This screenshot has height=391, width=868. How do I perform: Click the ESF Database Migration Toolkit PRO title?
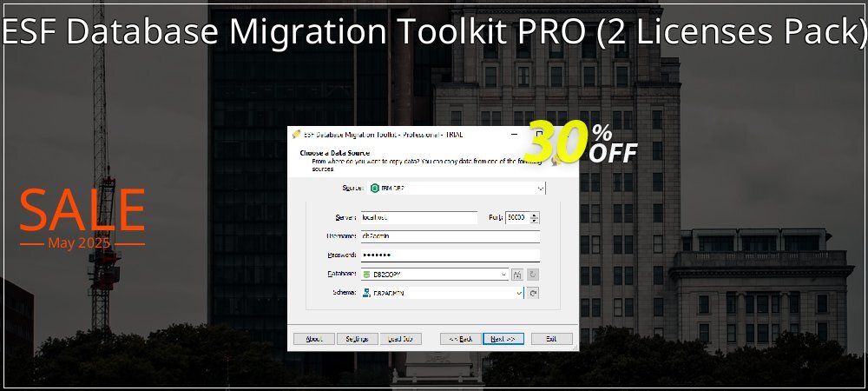click(434, 31)
